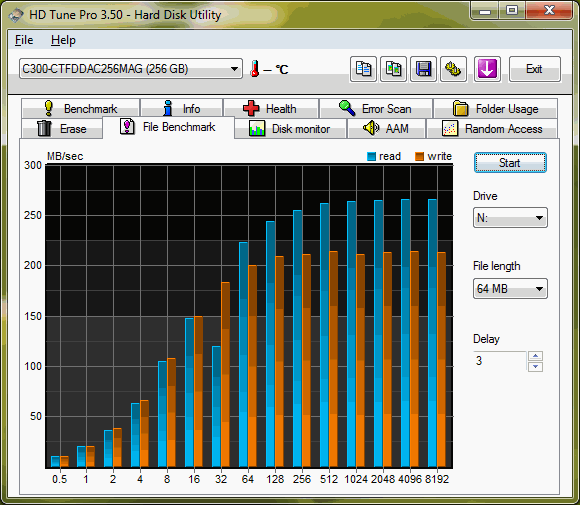This screenshot has height=505, width=580.
Task: Click the copy text to clipboard icon
Action: 363,69
